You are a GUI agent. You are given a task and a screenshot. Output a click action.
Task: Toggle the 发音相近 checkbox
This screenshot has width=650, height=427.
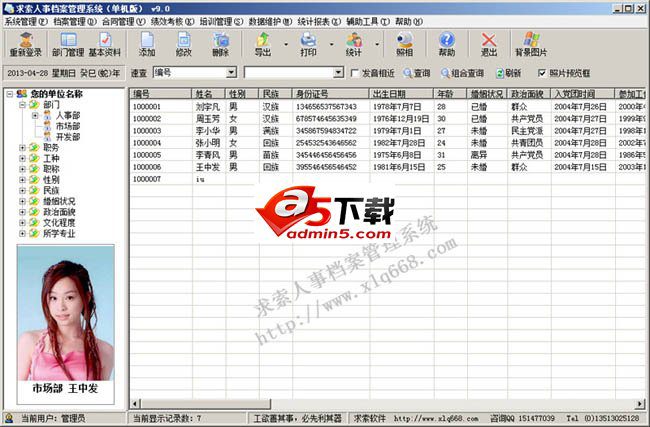click(x=355, y=73)
